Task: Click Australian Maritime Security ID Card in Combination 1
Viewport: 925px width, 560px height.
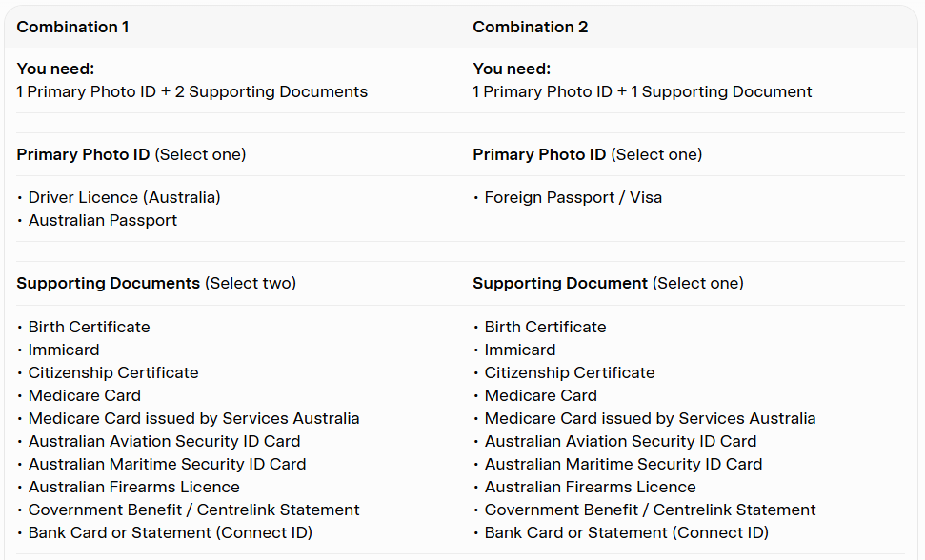Action: pyautogui.click(x=167, y=465)
